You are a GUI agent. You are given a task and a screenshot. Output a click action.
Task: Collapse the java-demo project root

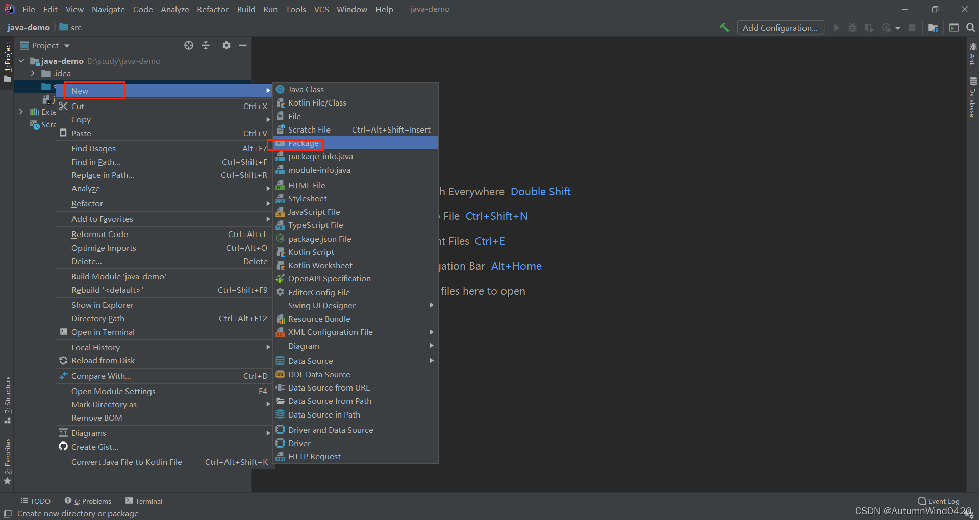(21, 61)
